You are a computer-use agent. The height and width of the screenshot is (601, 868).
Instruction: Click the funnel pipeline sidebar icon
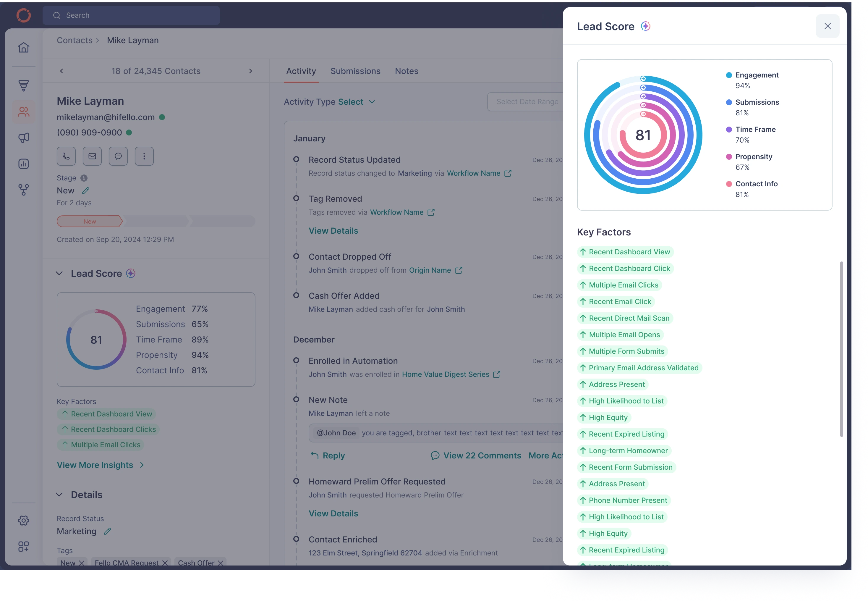24,85
